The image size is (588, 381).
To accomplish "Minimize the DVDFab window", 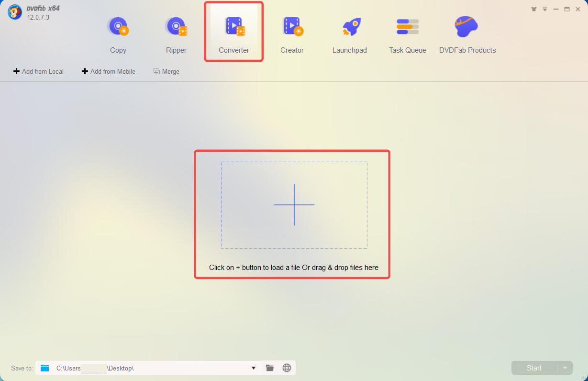I will pyautogui.click(x=556, y=9).
